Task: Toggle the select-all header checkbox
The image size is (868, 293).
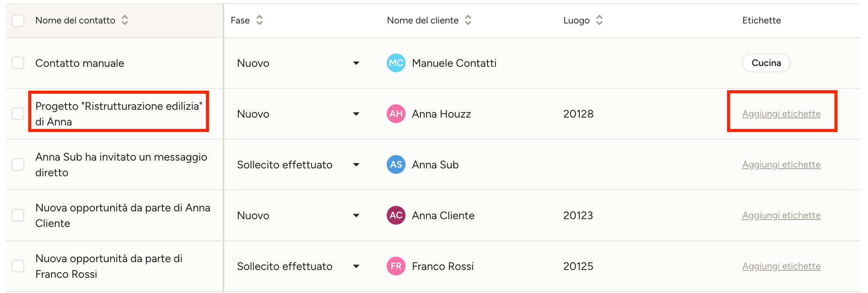Action: (x=18, y=20)
